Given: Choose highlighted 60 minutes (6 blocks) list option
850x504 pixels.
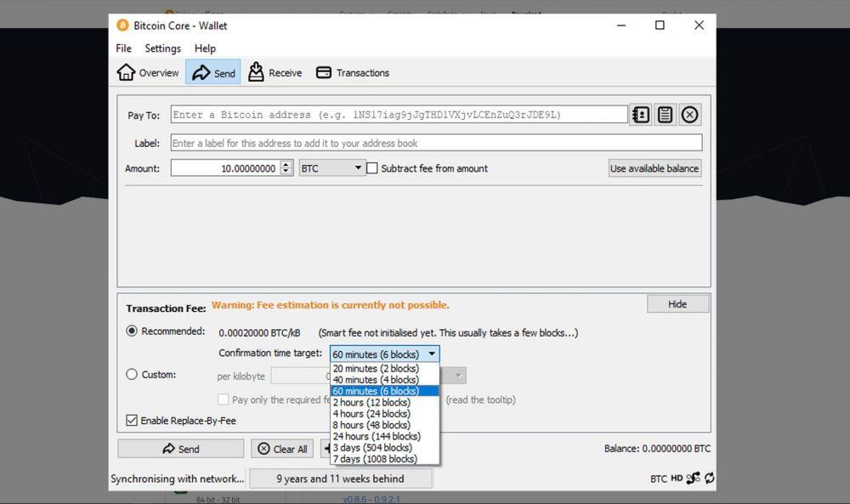Looking at the screenshot, I should click(x=385, y=391).
